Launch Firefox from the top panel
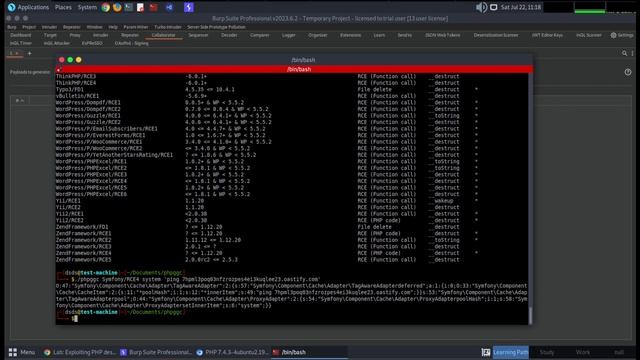 point(117,7)
